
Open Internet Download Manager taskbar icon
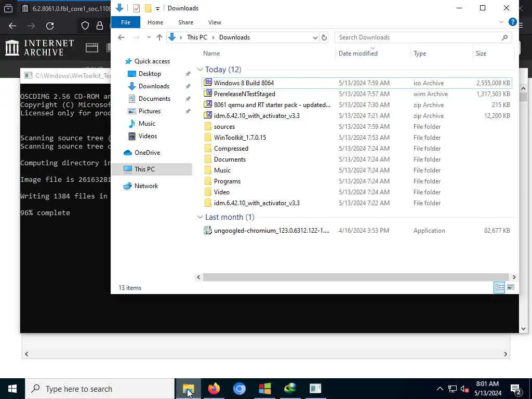pos(290,389)
